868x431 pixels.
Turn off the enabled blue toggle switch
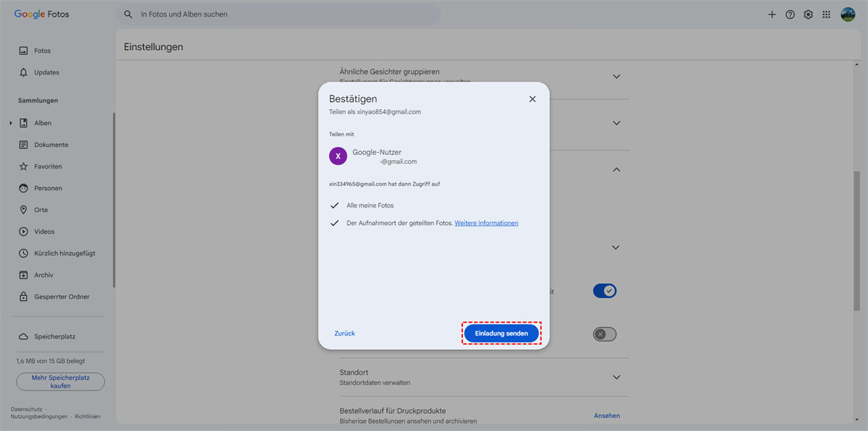coord(605,291)
